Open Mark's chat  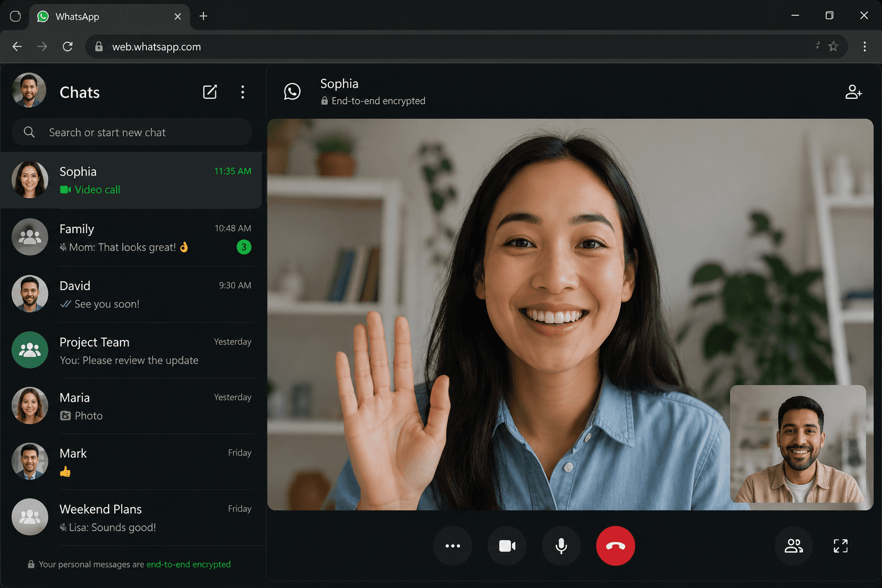(x=131, y=462)
